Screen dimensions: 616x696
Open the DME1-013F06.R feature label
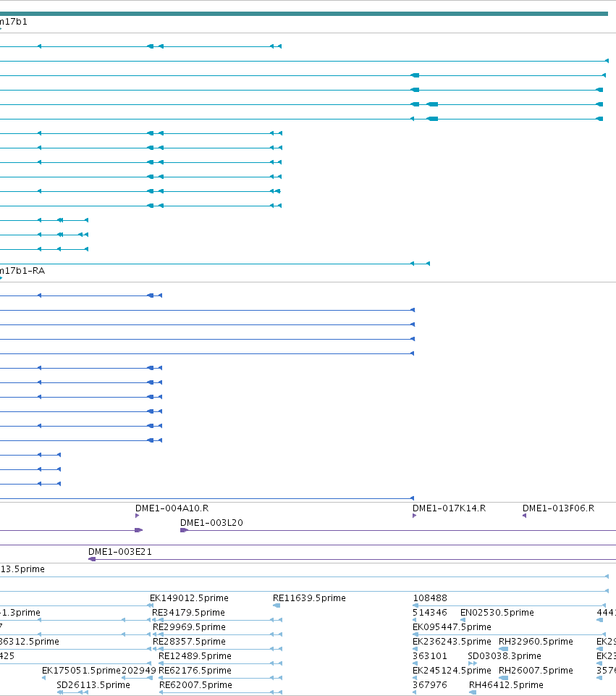point(558,508)
